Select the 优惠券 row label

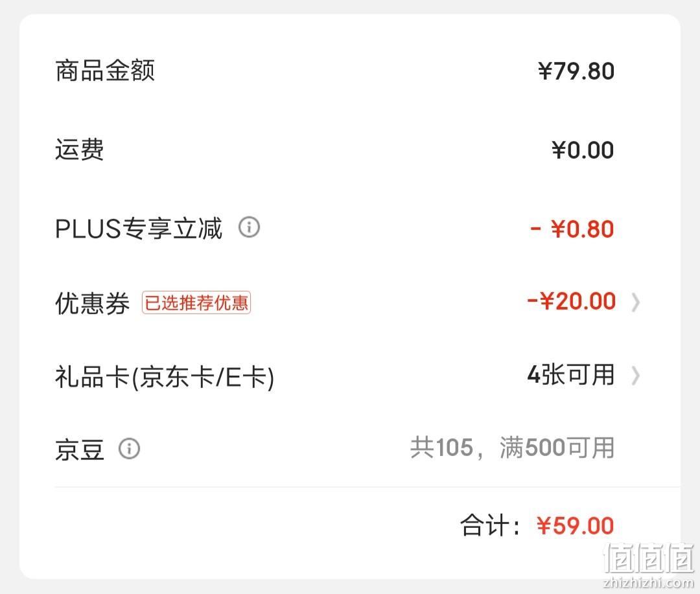coord(93,303)
